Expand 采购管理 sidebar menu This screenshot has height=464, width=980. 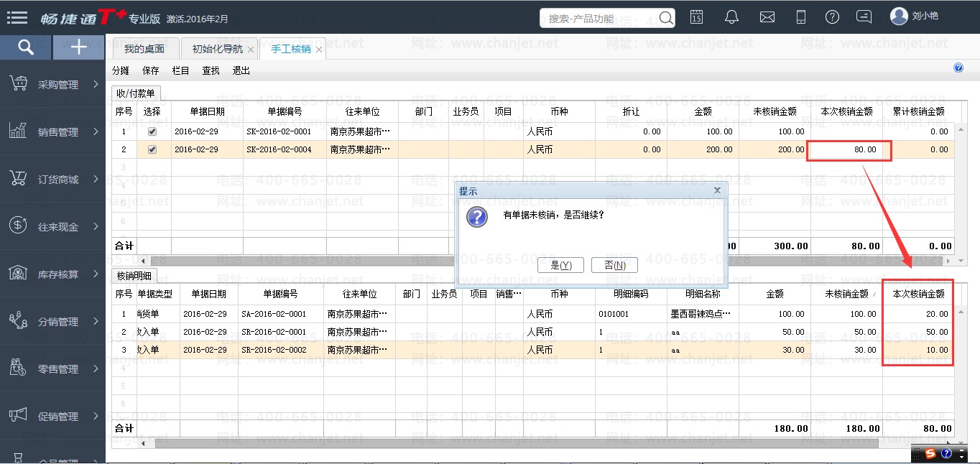52,85
